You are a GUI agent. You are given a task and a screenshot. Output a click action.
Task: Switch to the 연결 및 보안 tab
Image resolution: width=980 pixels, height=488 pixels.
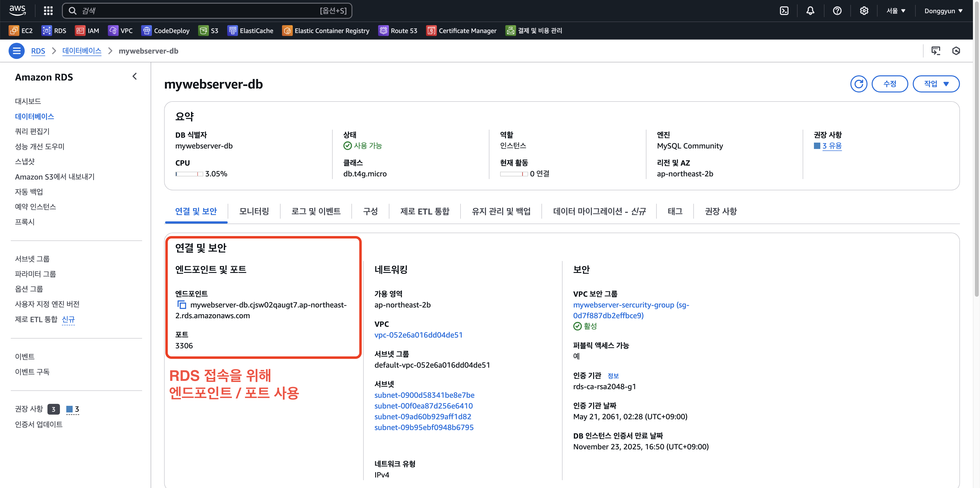(x=196, y=211)
